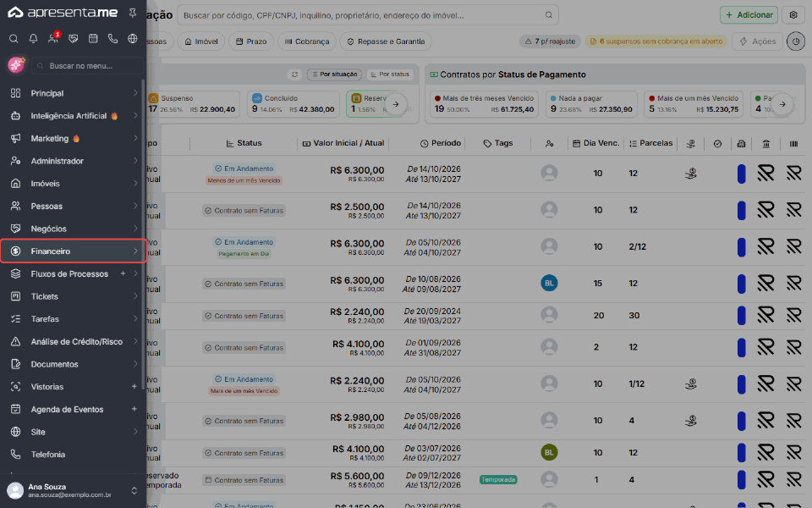This screenshot has height=508, width=812.
Task: Select the Nada a pagar card
Action: pyautogui.click(x=591, y=104)
